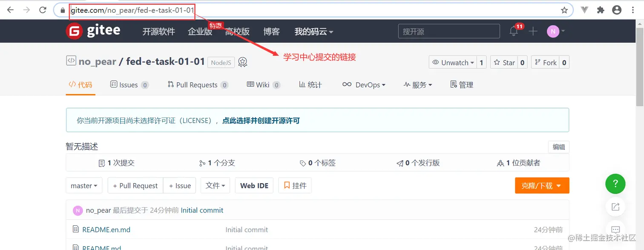Open the 克隆/下载 dropdown button
This screenshot has width=644, height=250.
tap(542, 186)
